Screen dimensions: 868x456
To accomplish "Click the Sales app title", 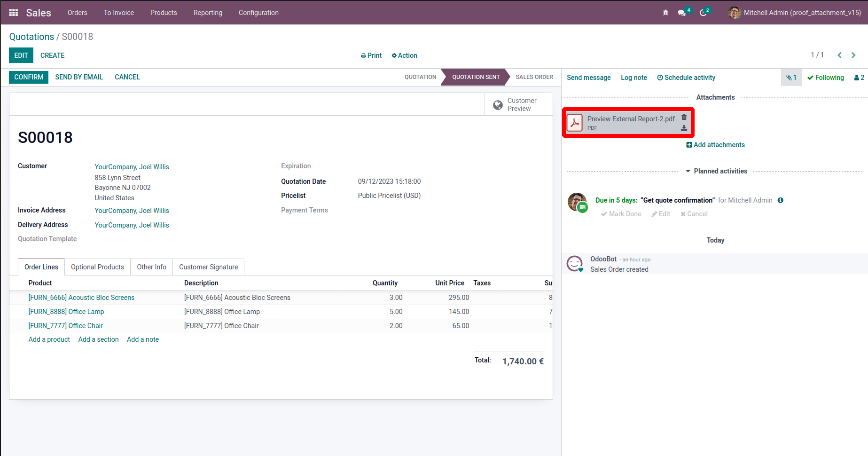I will 39,13.
